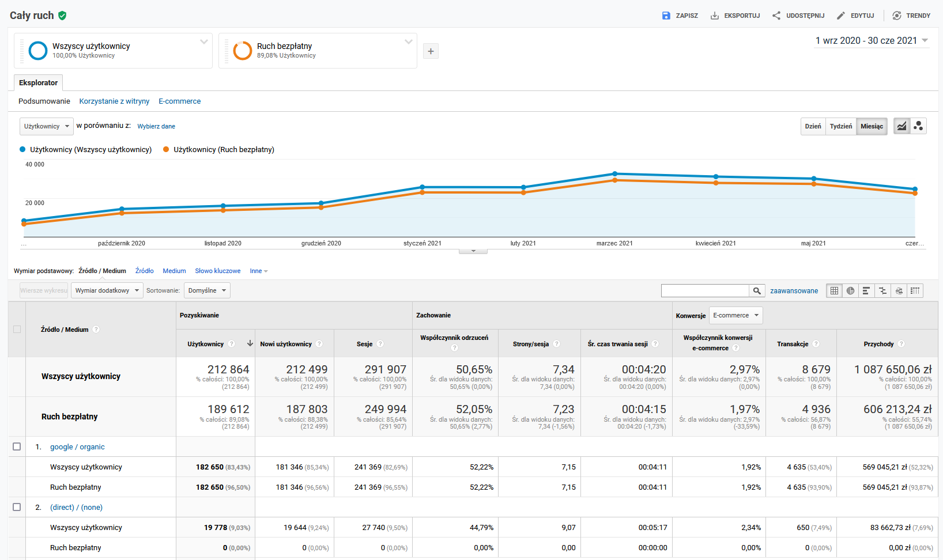Set chart granularity to Miesiąc
Viewport: 943px width, 560px height.
pos(872,126)
